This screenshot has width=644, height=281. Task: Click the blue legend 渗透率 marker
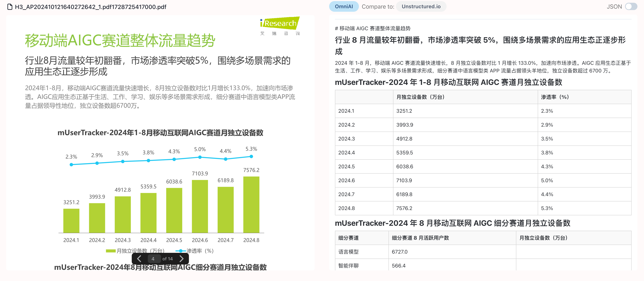click(180, 251)
